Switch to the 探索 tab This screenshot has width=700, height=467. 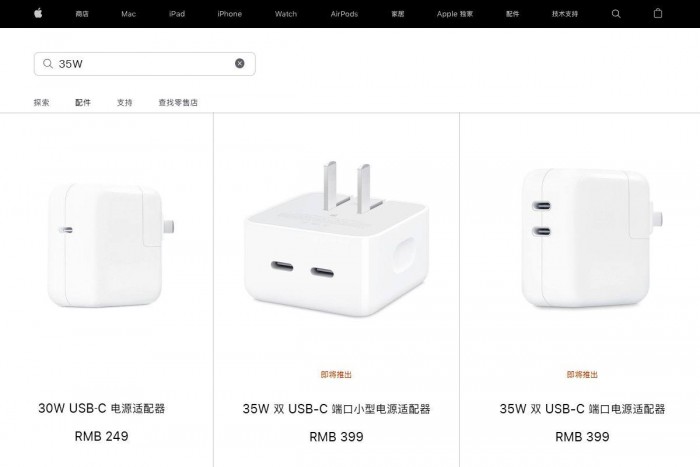click(x=42, y=102)
